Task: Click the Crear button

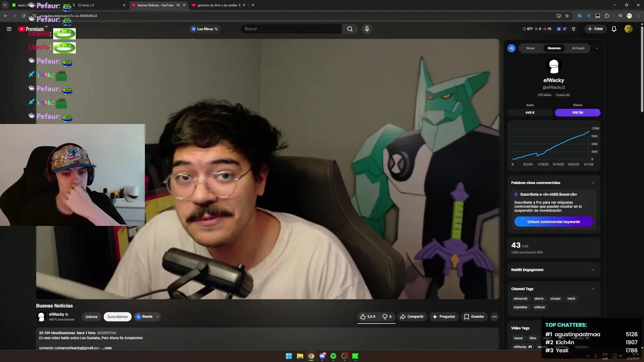Action: 595,29
